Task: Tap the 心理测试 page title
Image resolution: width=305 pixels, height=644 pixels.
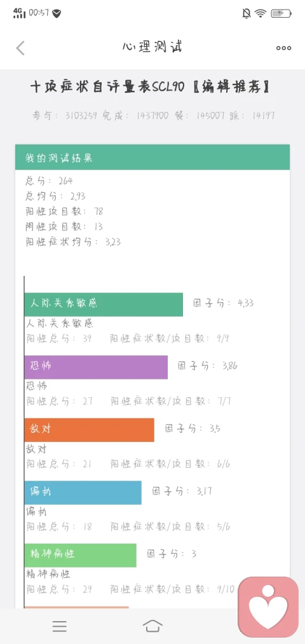Action: (152, 47)
